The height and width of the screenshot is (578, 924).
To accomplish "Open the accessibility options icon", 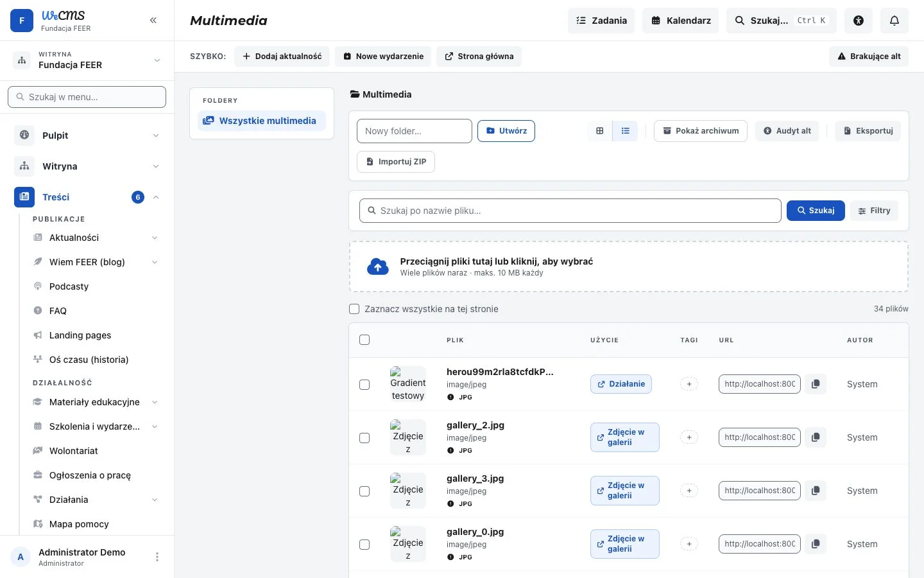I will tap(859, 21).
